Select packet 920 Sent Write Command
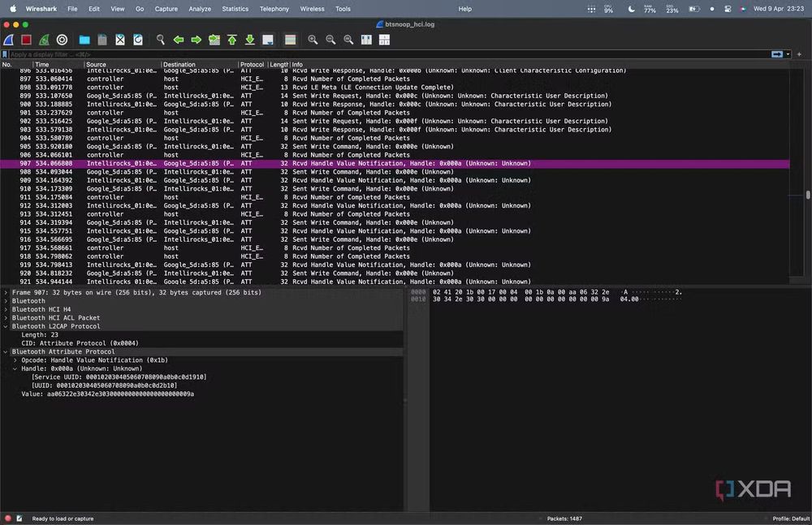 [395, 273]
